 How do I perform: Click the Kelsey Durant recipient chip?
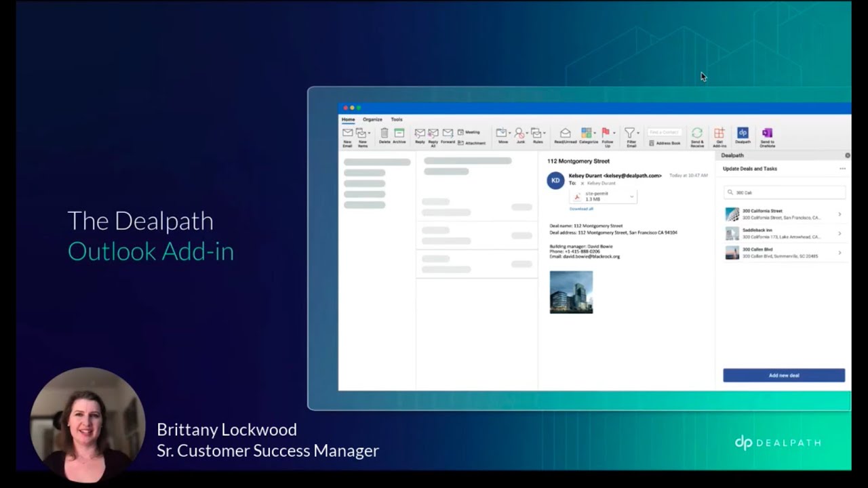pyautogui.click(x=601, y=183)
